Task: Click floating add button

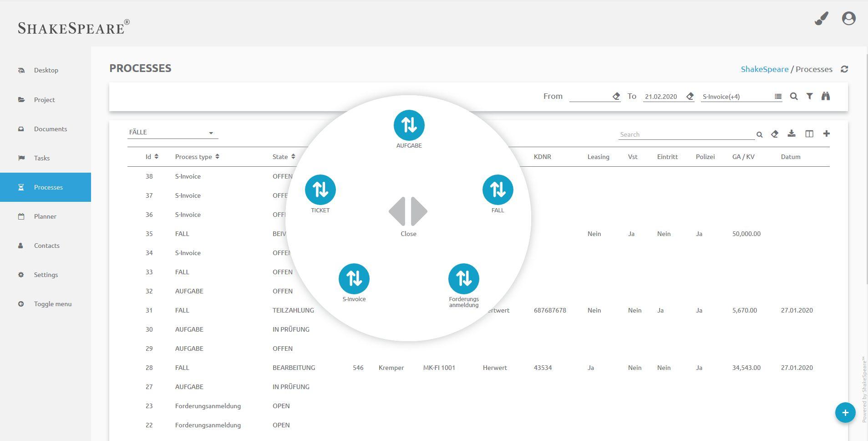Action: [x=845, y=413]
